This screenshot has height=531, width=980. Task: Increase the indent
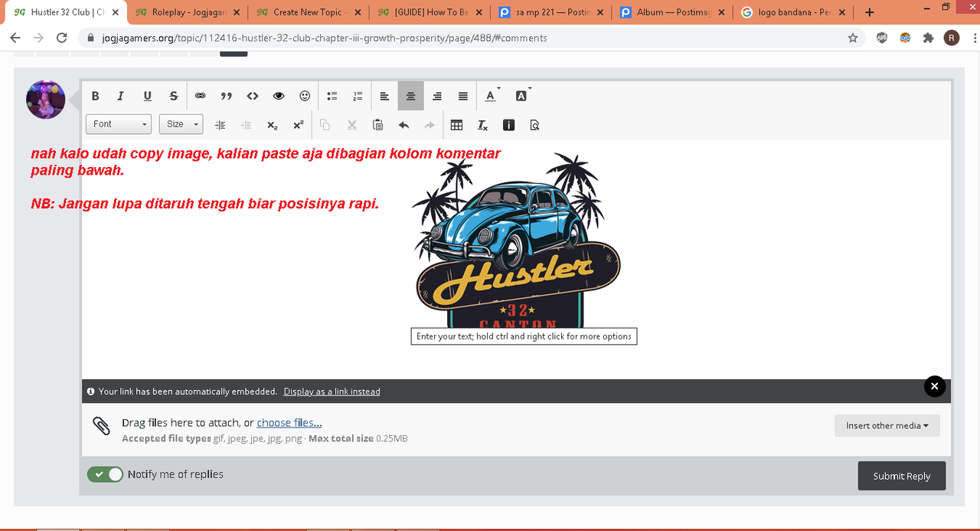click(x=220, y=125)
